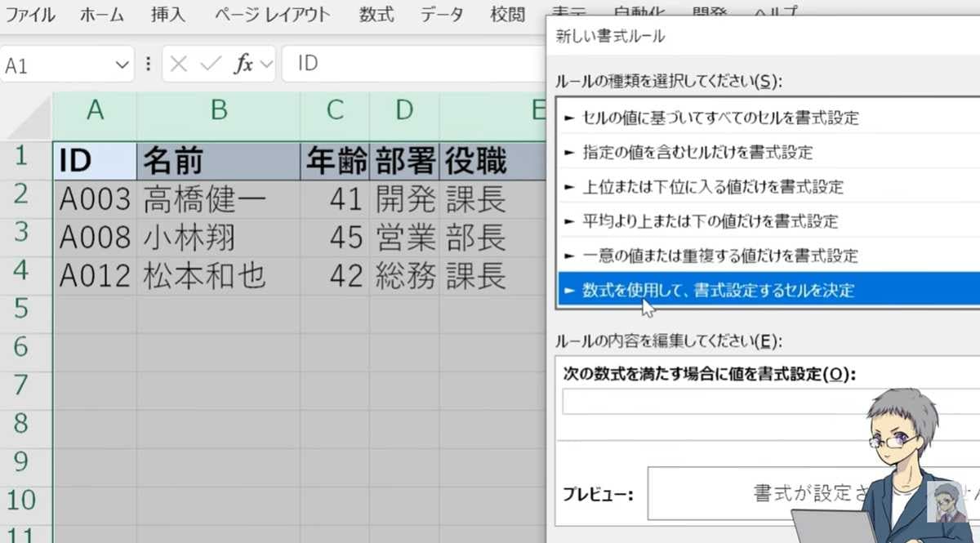Open the 挿入 ribbon tab
The height and width of the screenshot is (543, 980).
[x=168, y=14]
